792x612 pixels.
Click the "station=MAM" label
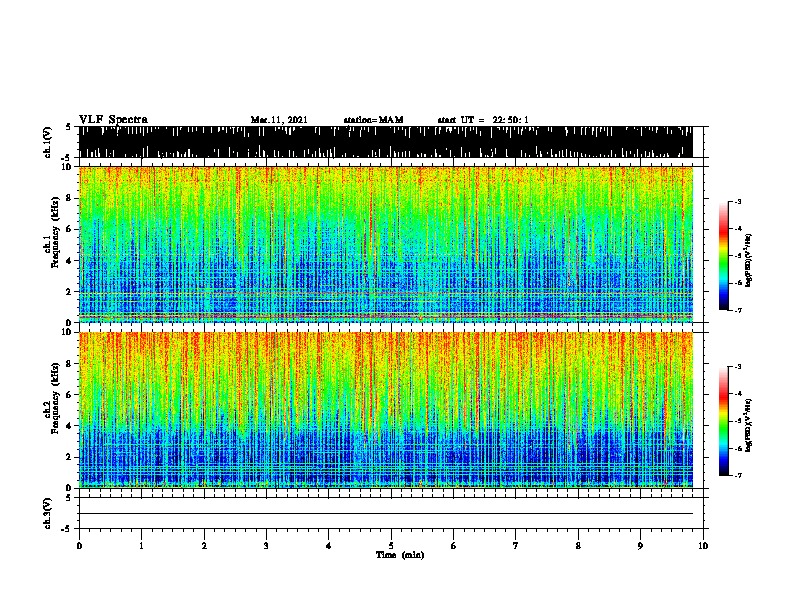(x=373, y=120)
